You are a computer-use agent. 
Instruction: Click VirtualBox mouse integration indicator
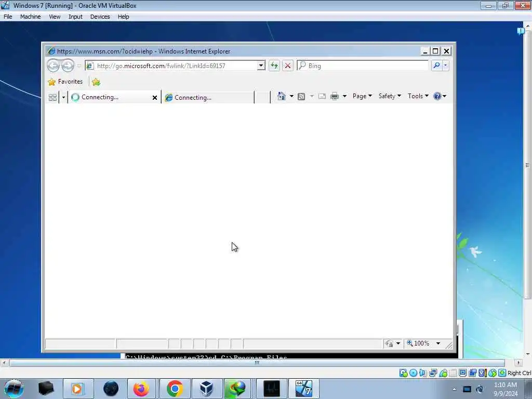point(493,373)
